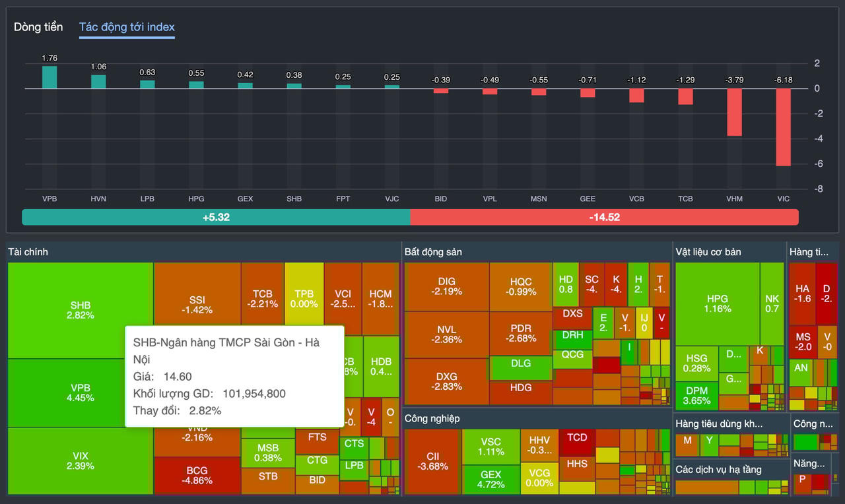The width and height of the screenshot is (845, 504).
Task: Open the Các dịch vụ hạ tầng header
Action: pyautogui.click(x=718, y=470)
